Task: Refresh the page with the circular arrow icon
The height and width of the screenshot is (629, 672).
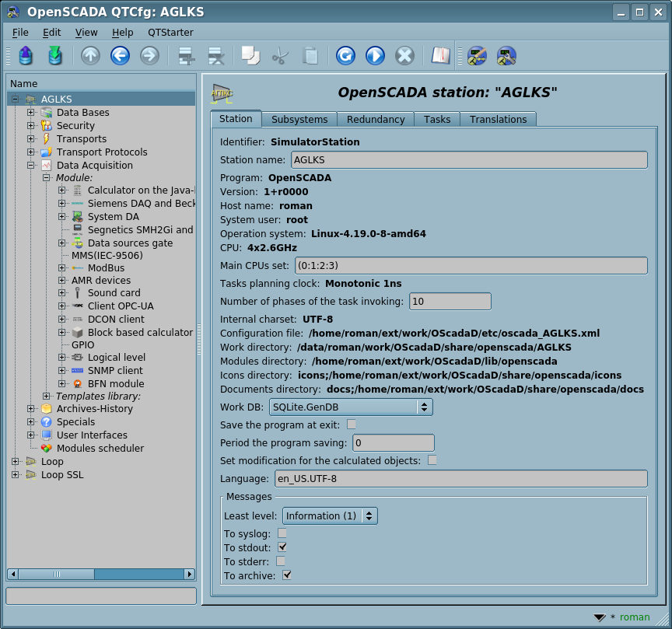Action: [x=345, y=56]
